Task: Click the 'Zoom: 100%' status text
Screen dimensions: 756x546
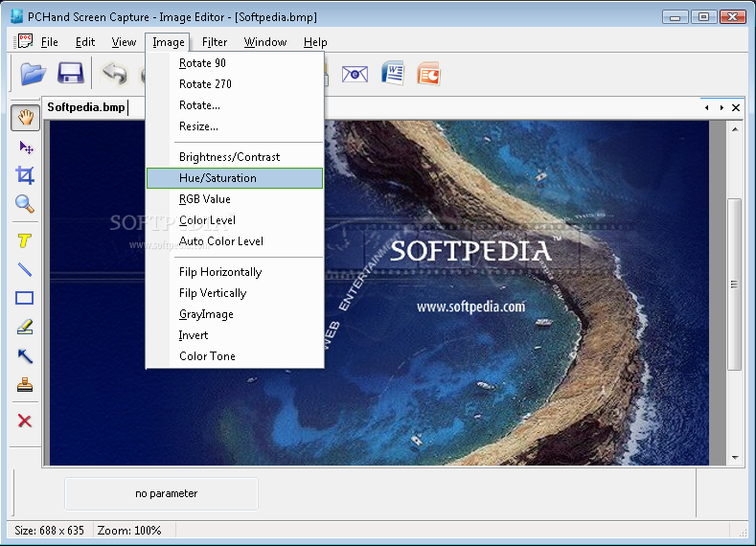Action: point(129,531)
